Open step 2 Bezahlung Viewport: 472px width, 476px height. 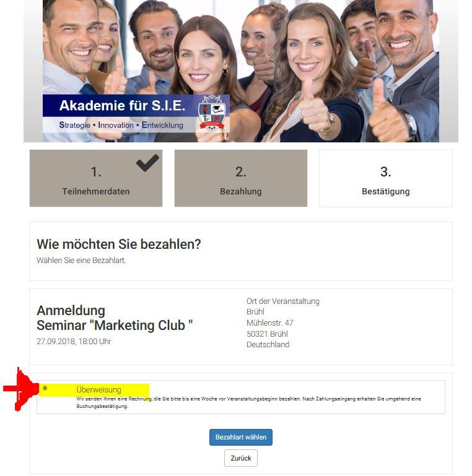click(x=240, y=178)
